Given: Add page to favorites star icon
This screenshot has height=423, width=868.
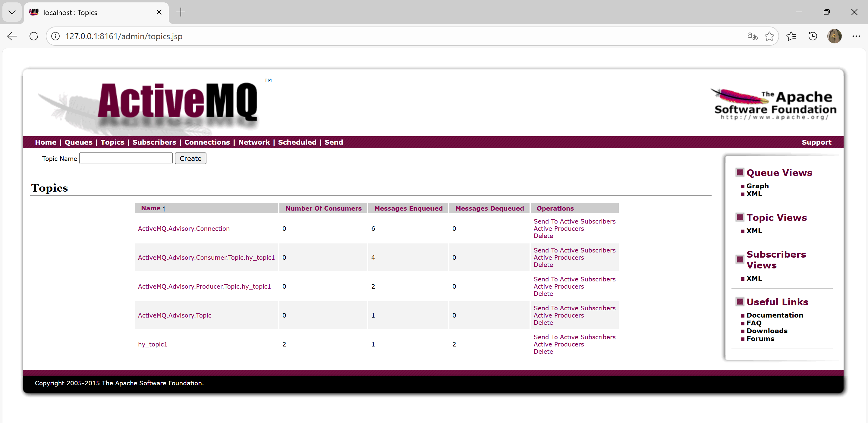Looking at the screenshot, I should (769, 36).
